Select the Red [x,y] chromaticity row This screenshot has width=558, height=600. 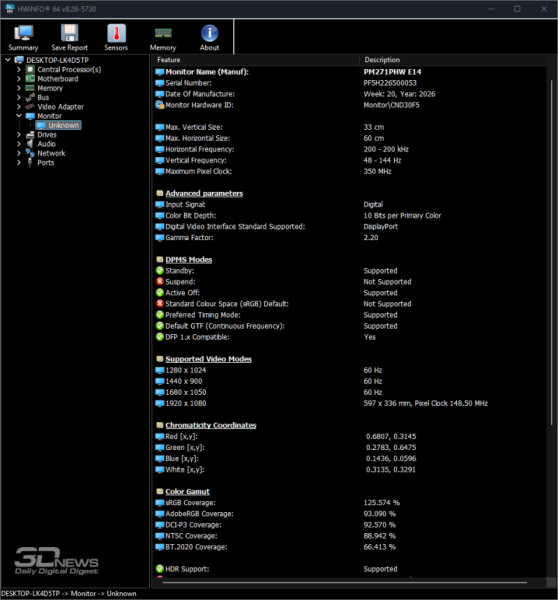350,436
